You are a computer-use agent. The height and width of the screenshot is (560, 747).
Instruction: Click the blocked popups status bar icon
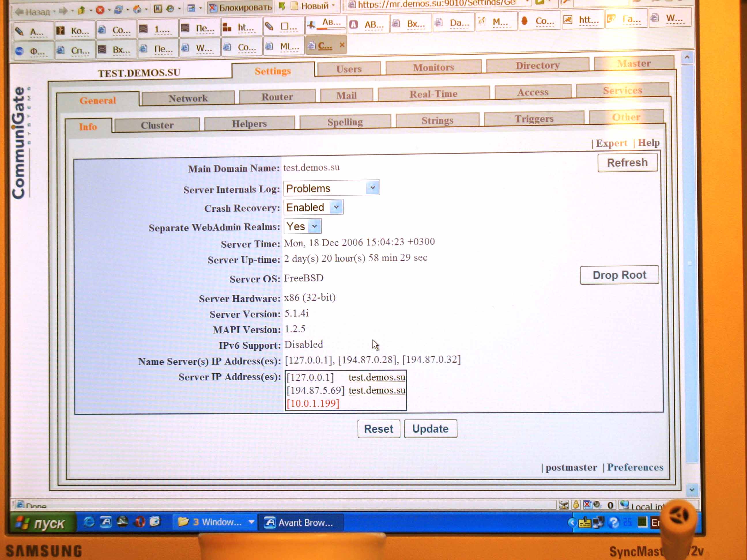(588, 505)
